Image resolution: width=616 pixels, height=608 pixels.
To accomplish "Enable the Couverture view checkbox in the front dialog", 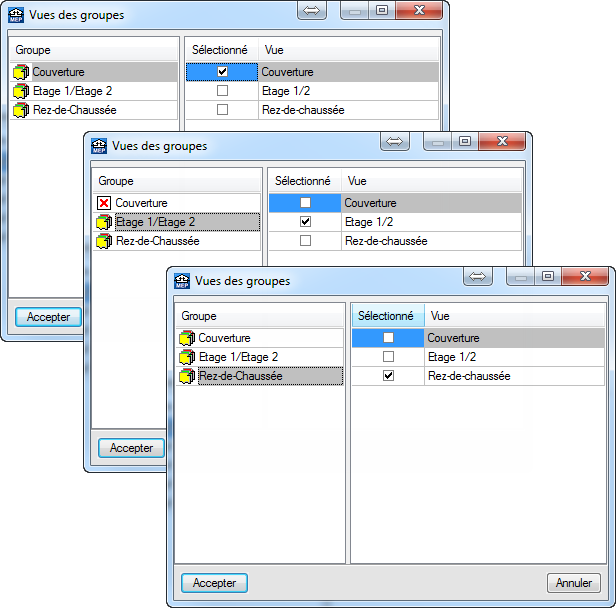I will point(388,338).
